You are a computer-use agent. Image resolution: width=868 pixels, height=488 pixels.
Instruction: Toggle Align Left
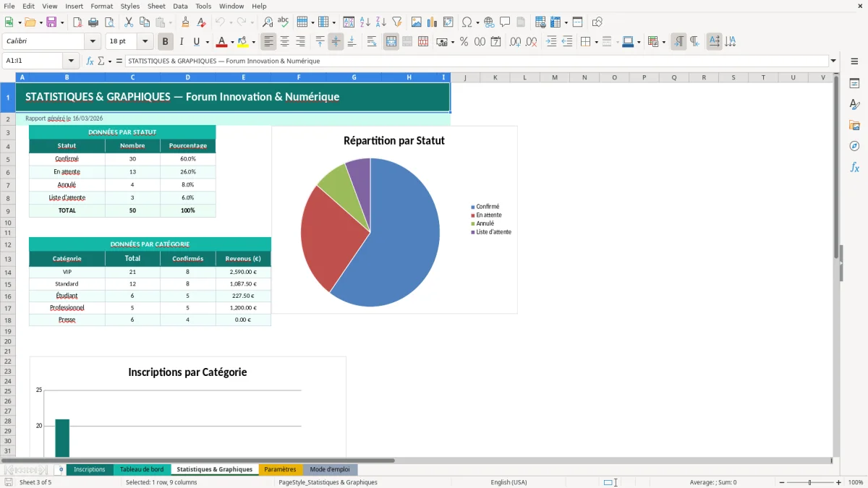click(x=268, y=42)
